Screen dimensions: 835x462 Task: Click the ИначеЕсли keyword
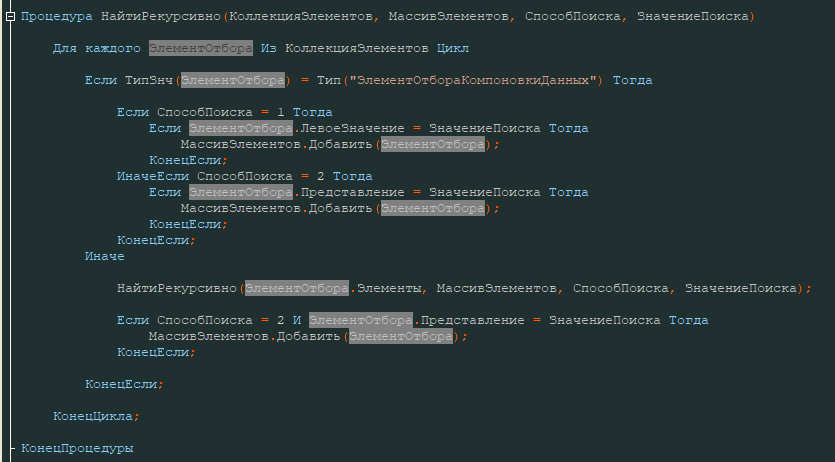click(153, 176)
